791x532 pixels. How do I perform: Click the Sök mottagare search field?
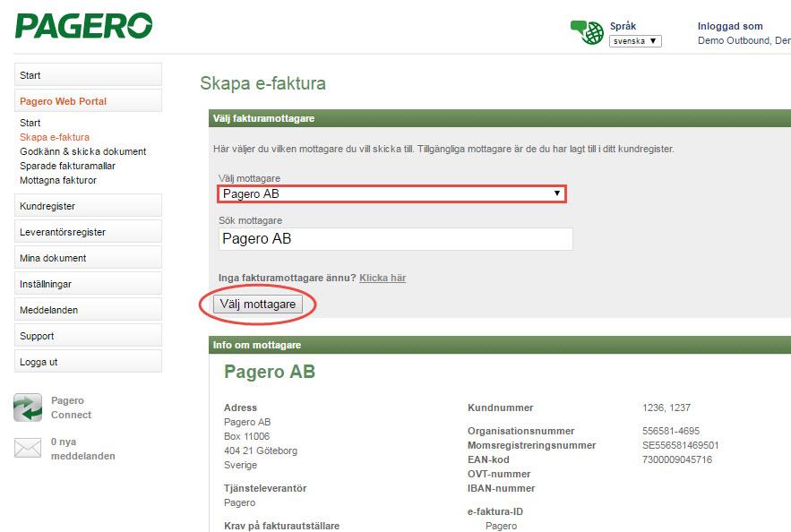point(396,238)
